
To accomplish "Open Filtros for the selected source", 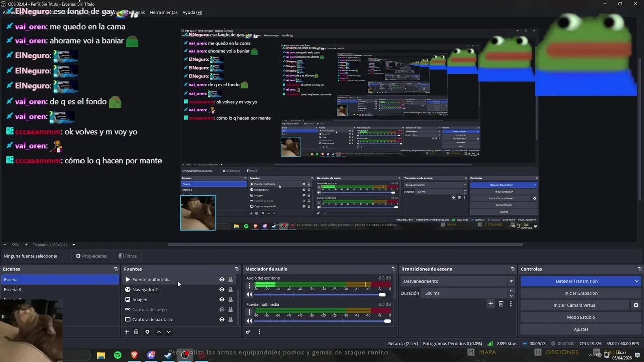I will tap(128, 256).
